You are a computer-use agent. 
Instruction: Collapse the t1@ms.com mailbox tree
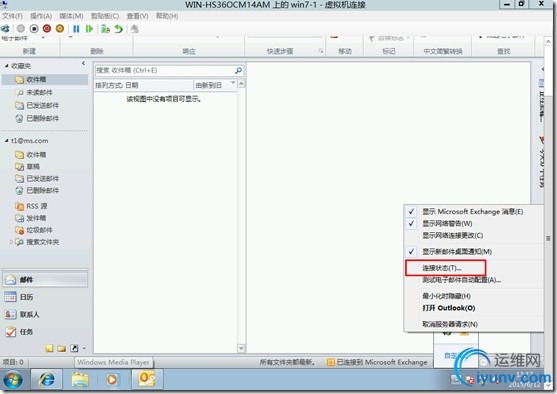click(x=6, y=141)
